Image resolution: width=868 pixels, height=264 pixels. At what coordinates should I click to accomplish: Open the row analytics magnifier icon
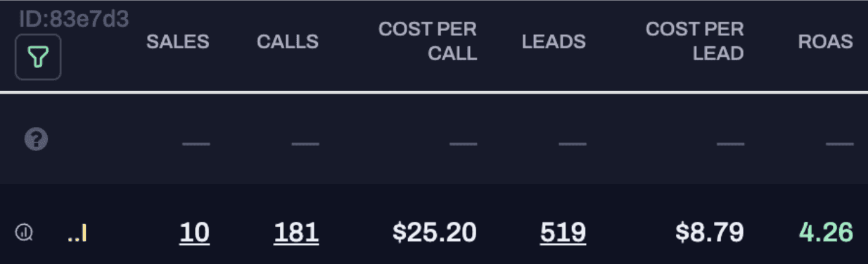25,232
